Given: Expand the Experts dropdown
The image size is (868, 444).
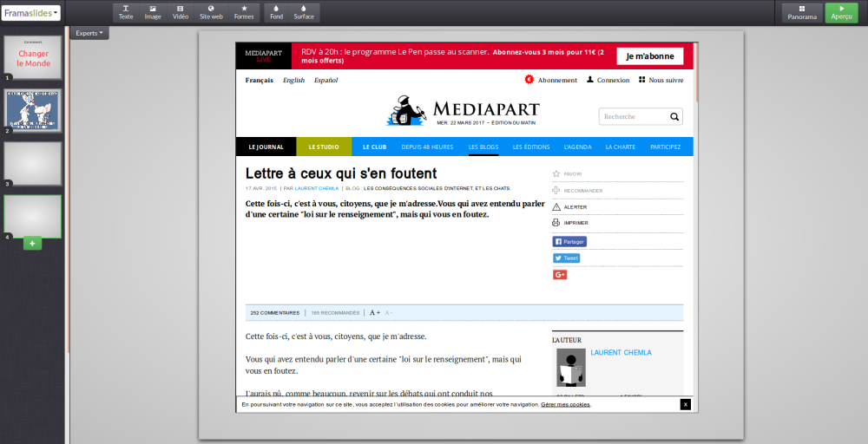Looking at the screenshot, I should click(x=89, y=33).
